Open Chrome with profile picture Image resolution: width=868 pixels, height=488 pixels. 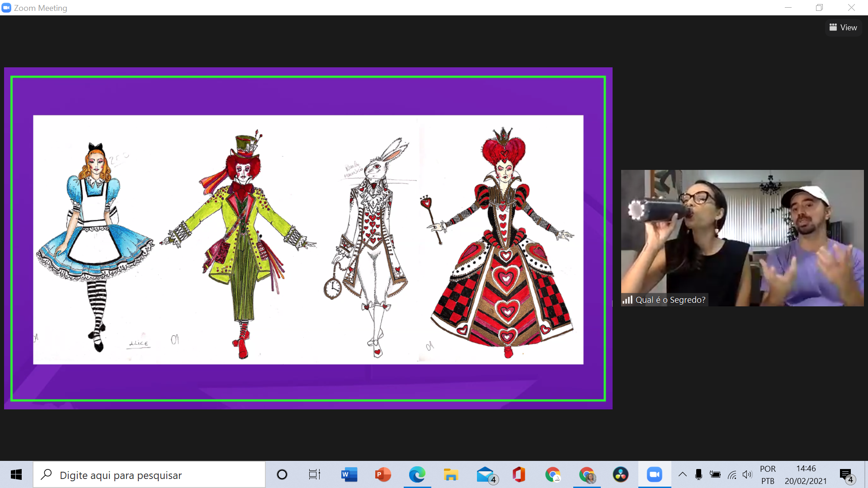point(587,474)
